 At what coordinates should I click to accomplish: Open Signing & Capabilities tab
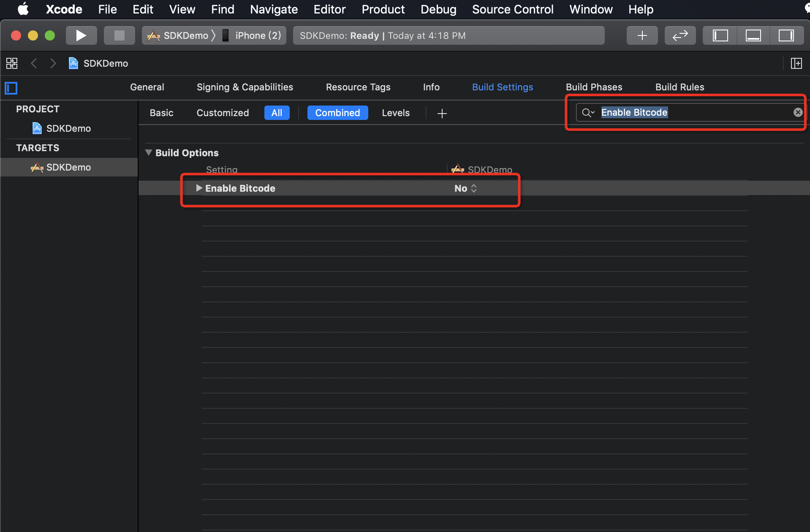[245, 87]
